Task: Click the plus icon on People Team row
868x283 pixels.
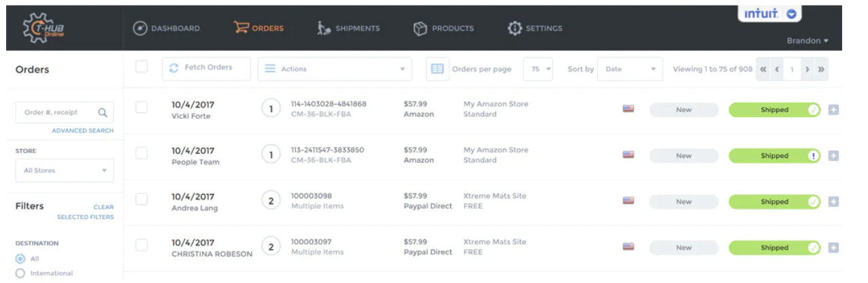Action: click(x=833, y=156)
